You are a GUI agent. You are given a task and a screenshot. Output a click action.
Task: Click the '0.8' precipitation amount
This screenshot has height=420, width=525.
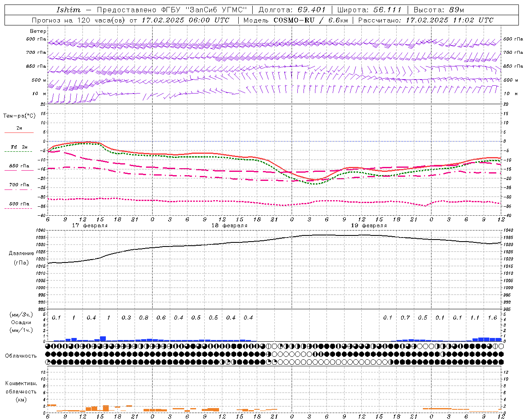pyautogui.click(x=144, y=317)
